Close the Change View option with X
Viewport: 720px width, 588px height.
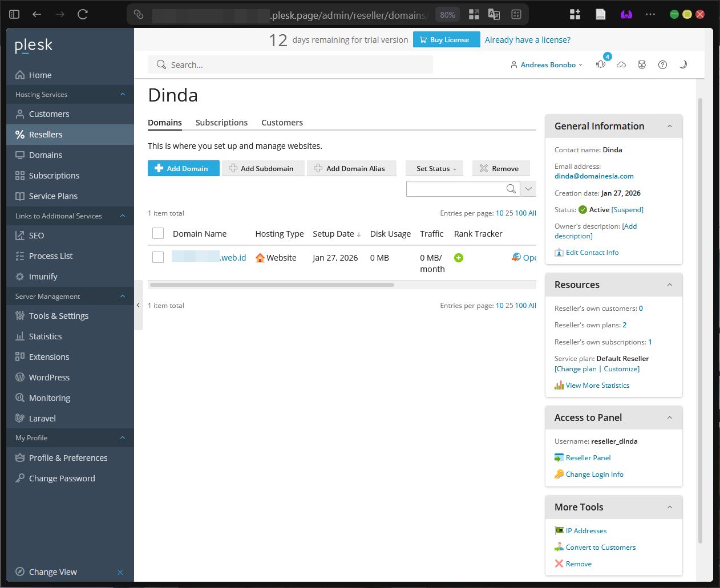pyautogui.click(x=120, y=572)
